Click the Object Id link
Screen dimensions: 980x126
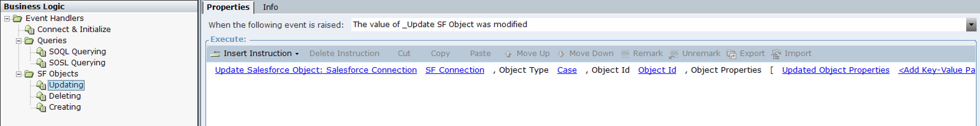[x=657, y=70]
